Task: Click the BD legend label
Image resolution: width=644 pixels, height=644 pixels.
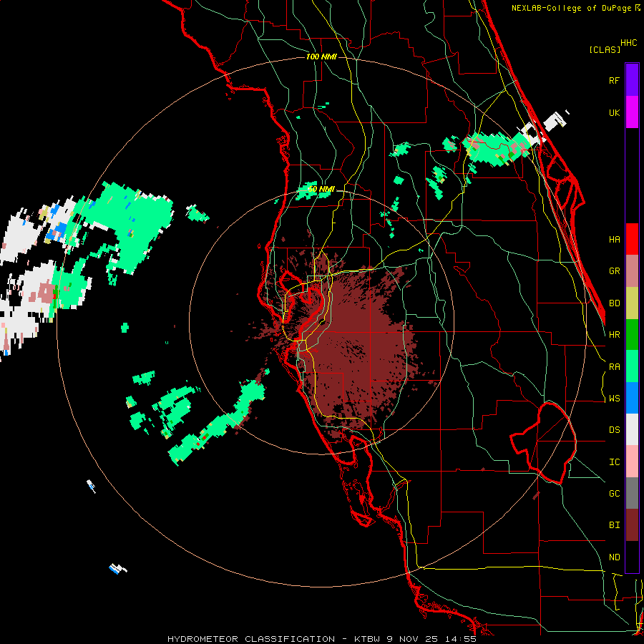Action: [614, 303]
